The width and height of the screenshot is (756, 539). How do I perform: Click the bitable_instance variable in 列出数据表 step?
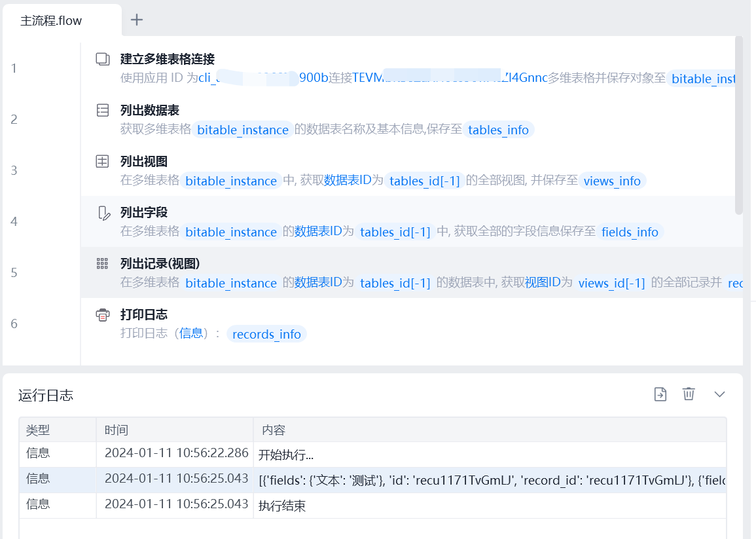243,130
